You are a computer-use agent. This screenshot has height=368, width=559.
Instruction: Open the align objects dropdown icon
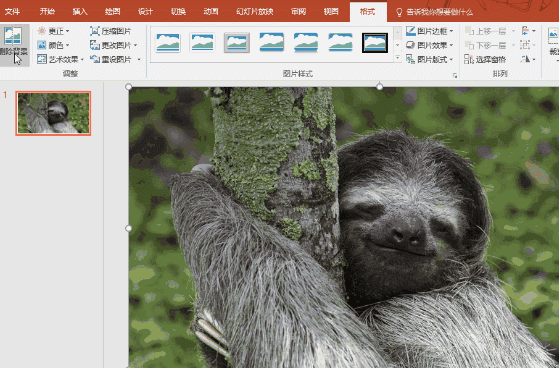[x=528, y=31]
